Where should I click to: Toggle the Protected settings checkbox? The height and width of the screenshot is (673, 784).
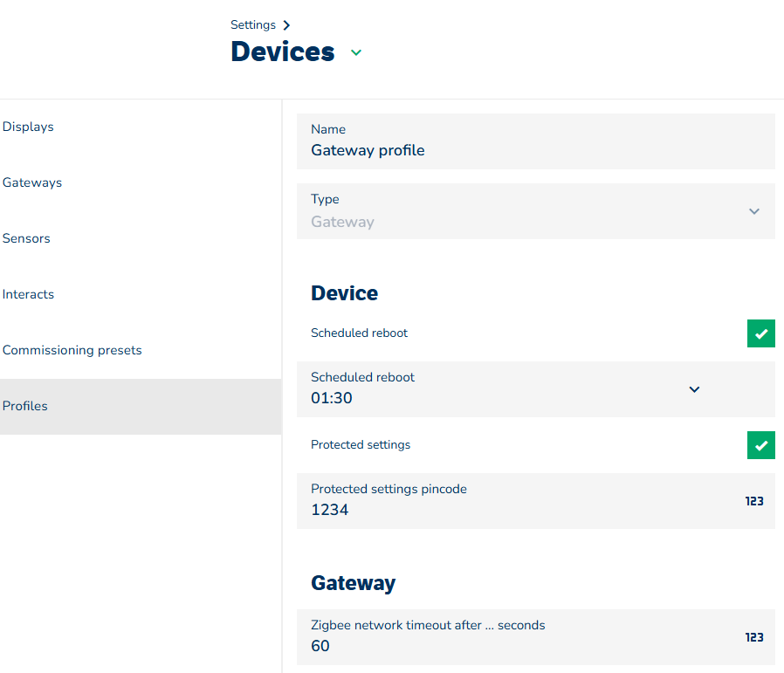[x=760, y=445]
